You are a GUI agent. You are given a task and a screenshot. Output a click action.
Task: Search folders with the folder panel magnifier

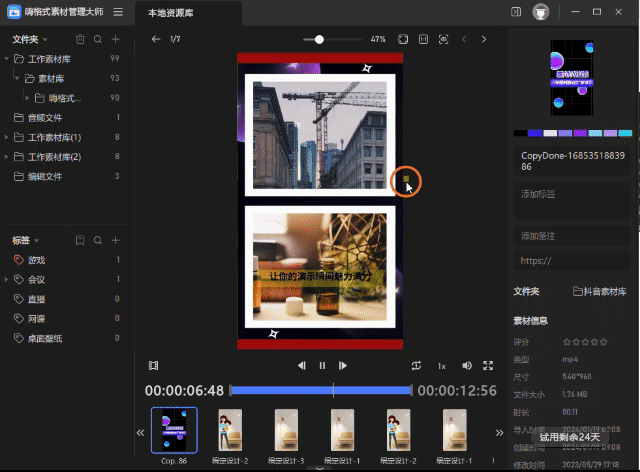click(x=98, y=39)
